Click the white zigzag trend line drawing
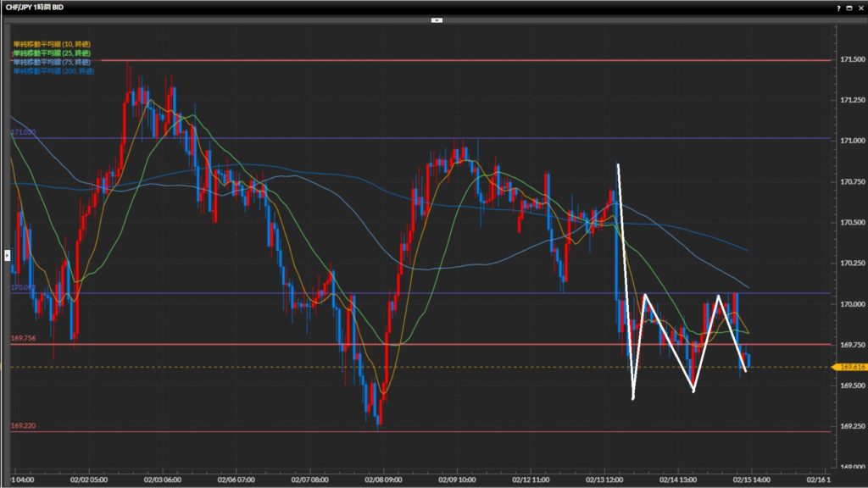 tap(625, 280)
